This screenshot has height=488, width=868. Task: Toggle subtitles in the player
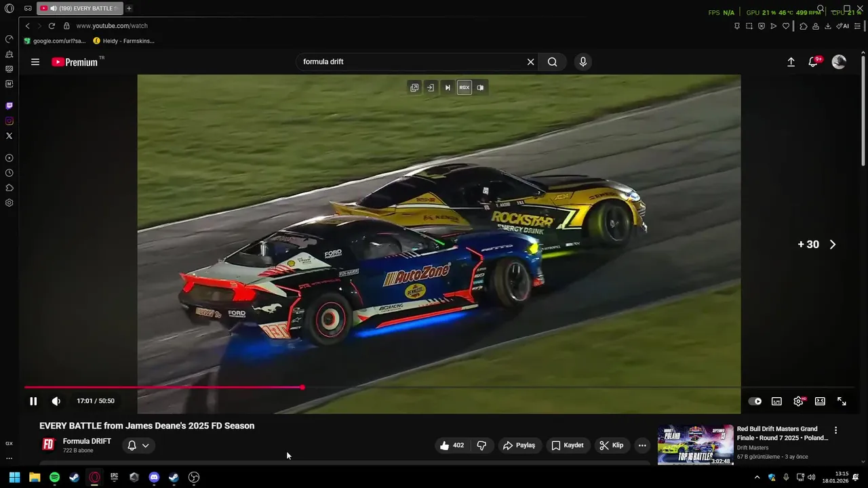click(776, 401)
